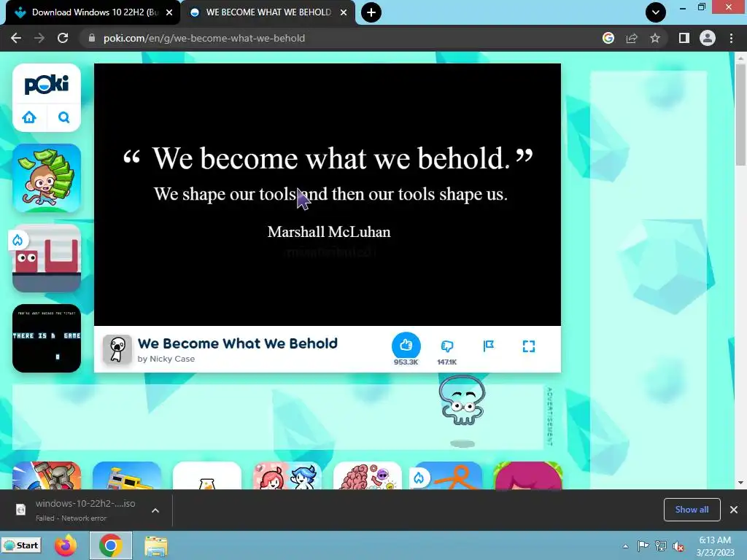Open Action Center flag icon in tray

[643, 545]
